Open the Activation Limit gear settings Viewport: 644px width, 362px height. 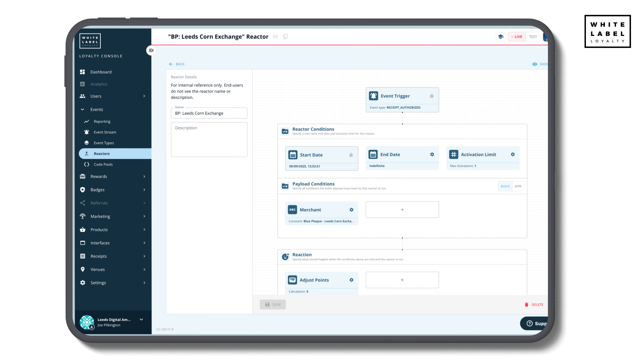(513, 154)
